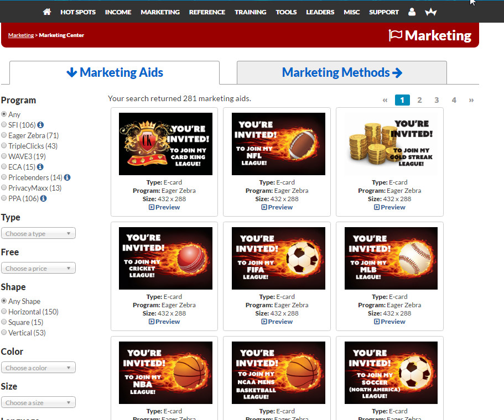The image size is (504, 420).
Task: Go to next results page arrows
Action: point(471,100)
